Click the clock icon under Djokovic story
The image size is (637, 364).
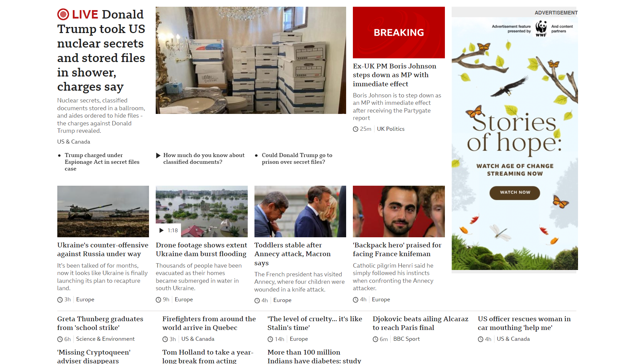[x=375, y=339]
